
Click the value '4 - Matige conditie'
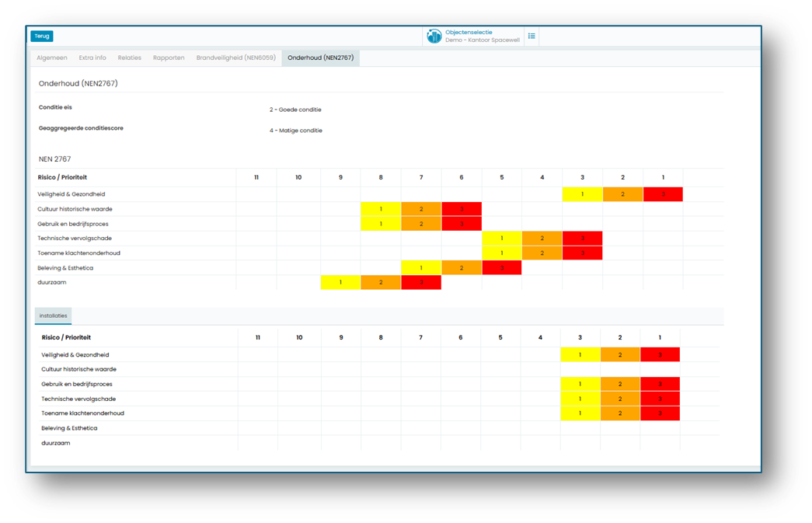pyautogui.click(x=296, y=131)
